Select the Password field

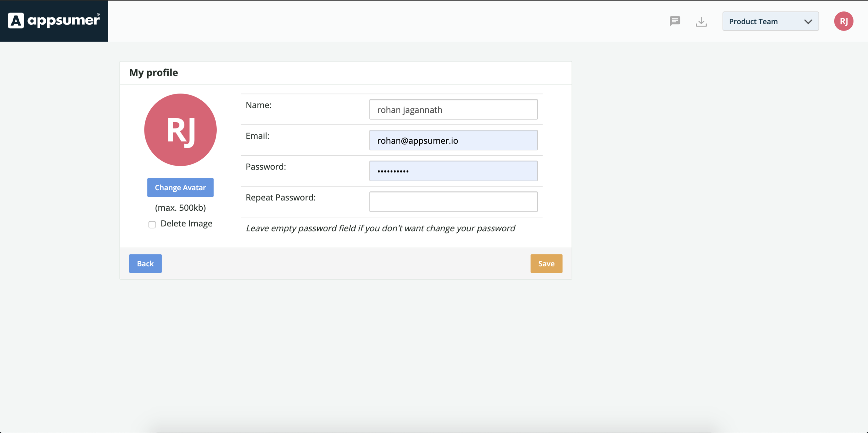pyautogui.click(x=453, y=171)
